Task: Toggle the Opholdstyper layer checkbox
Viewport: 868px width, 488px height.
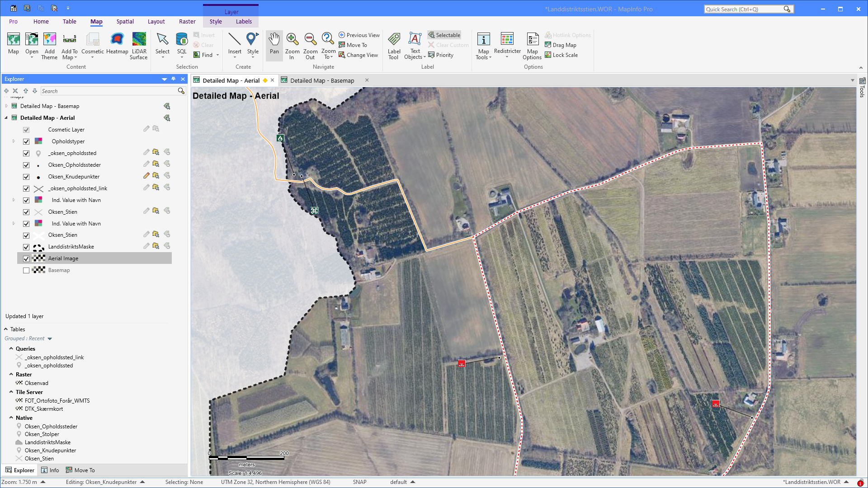Action: [x=26, y=142]
